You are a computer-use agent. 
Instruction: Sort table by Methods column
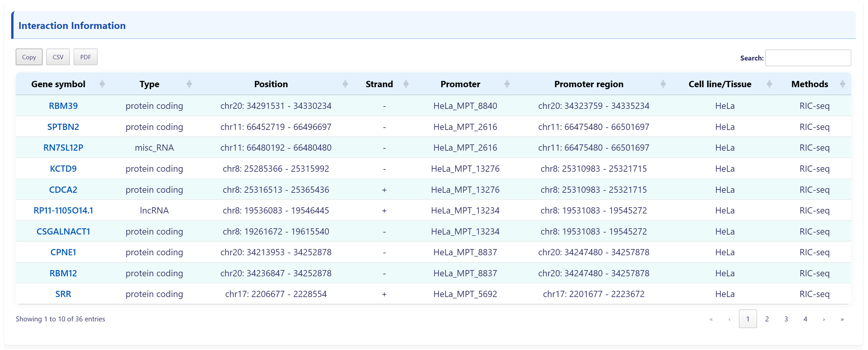(x=809, y=84)
